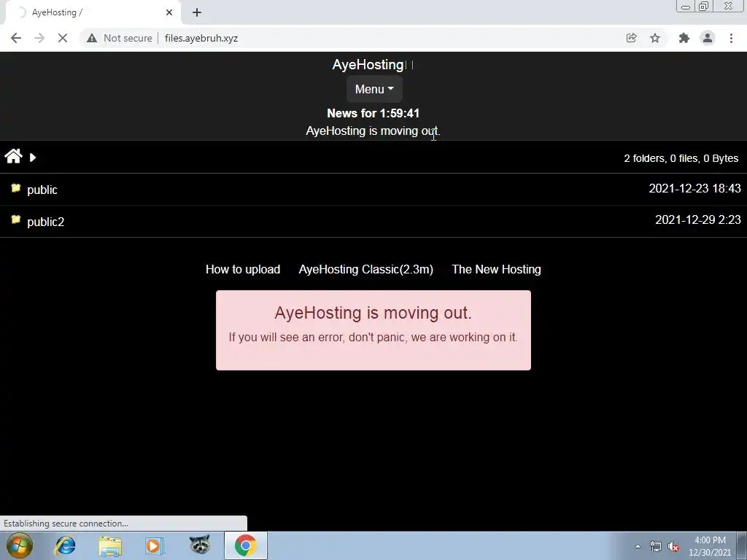
Task: Bookmark this page with the star icon
Action: 655,38
